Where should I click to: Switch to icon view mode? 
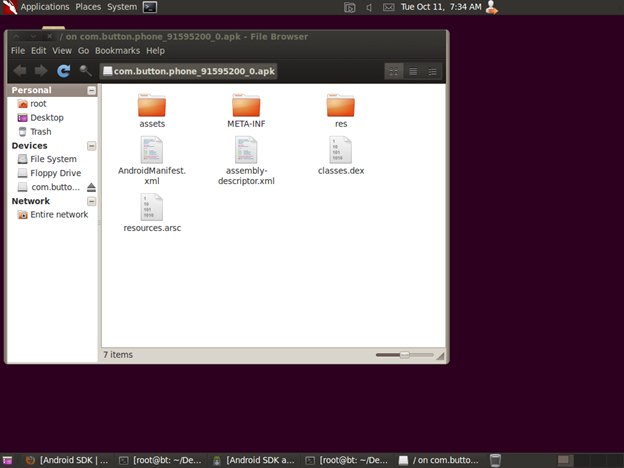click(394, 71)
